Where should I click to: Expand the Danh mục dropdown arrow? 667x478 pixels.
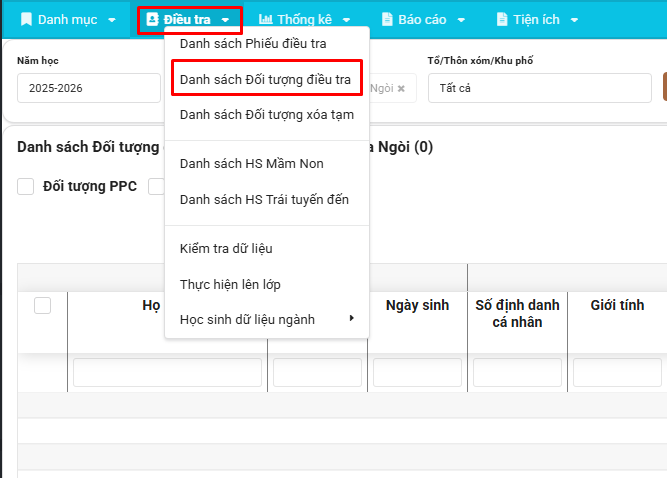(x=112, y=20)
